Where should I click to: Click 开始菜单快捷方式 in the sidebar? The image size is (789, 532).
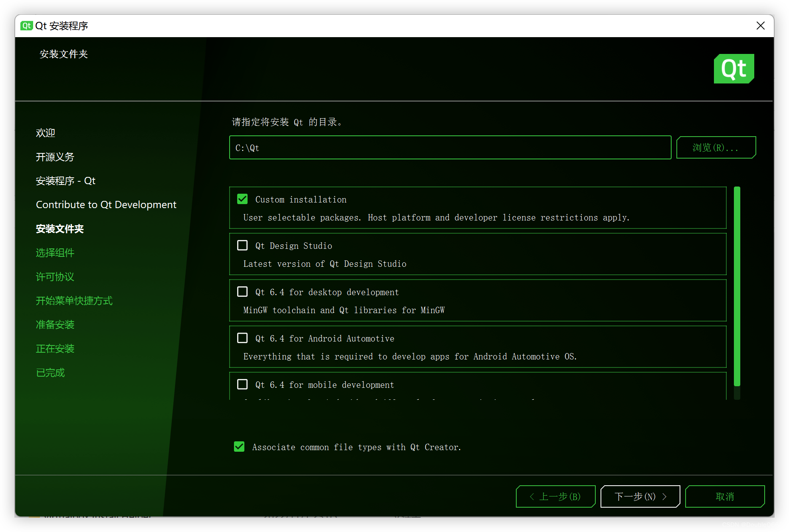tap(74, 301)
